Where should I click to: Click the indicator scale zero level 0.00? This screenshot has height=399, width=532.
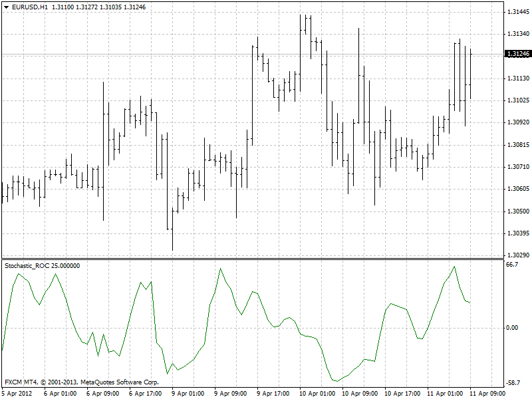click(512, 328)
